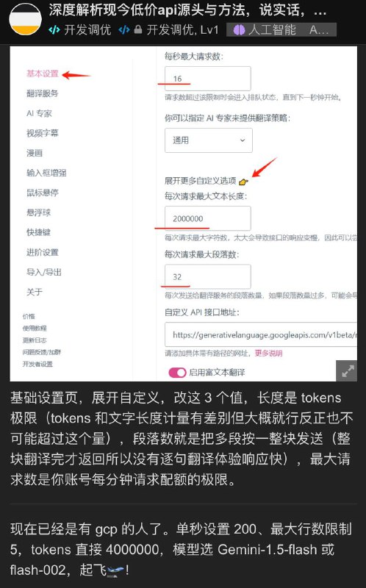Click the first 开发调优 code tag icon
Screen dimensions: 366x588
coord(54,29)
